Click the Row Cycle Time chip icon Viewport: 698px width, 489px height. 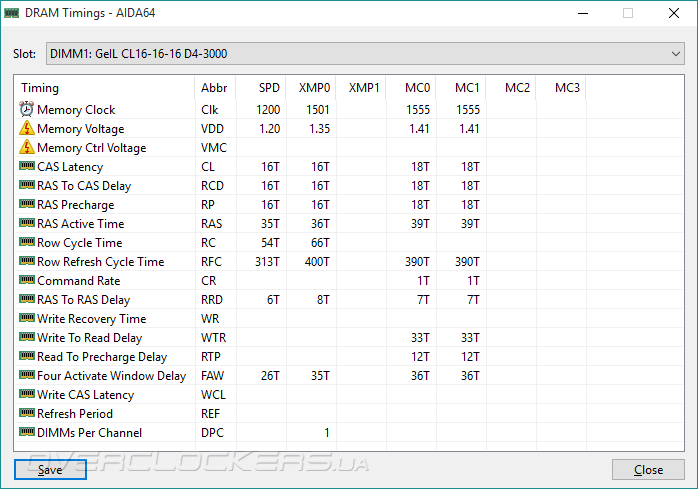(27, 242)
